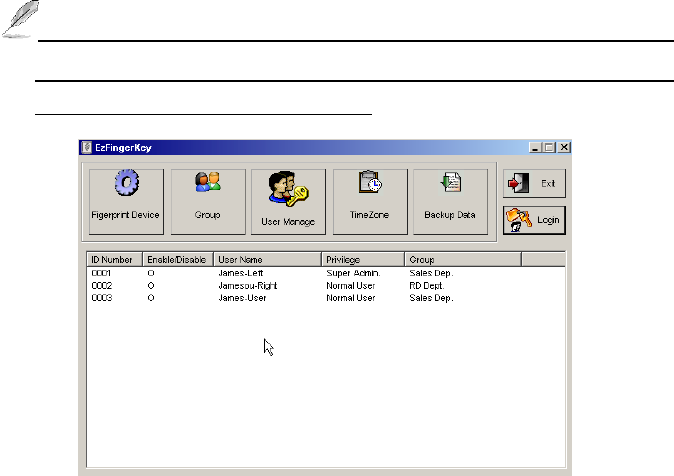Select the James-Left user name

tap(241, 273)
